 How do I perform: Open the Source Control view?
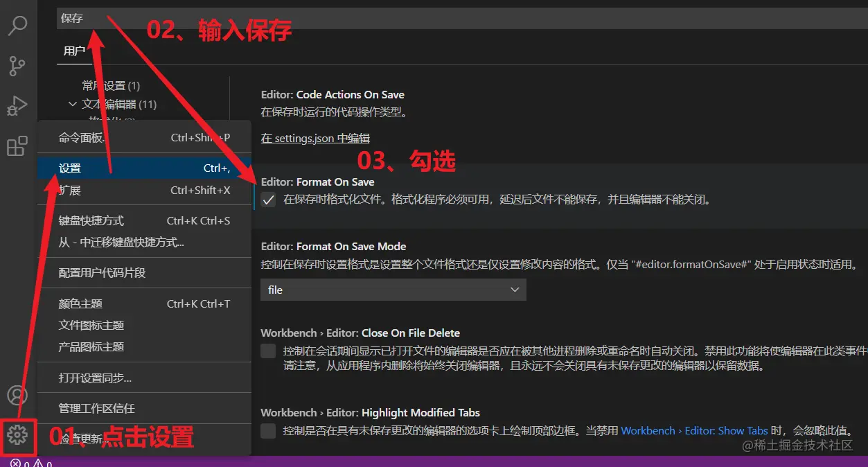17,66
